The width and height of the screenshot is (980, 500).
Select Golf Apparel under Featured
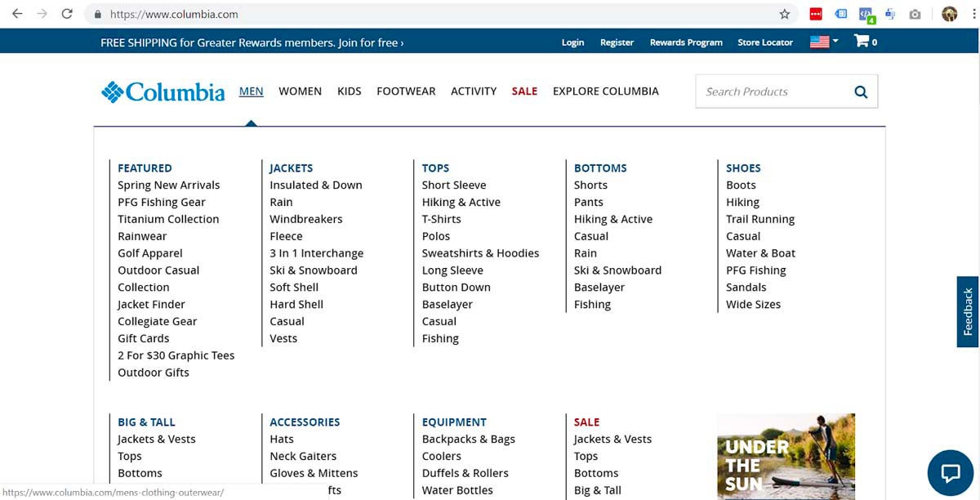[150, 253]
